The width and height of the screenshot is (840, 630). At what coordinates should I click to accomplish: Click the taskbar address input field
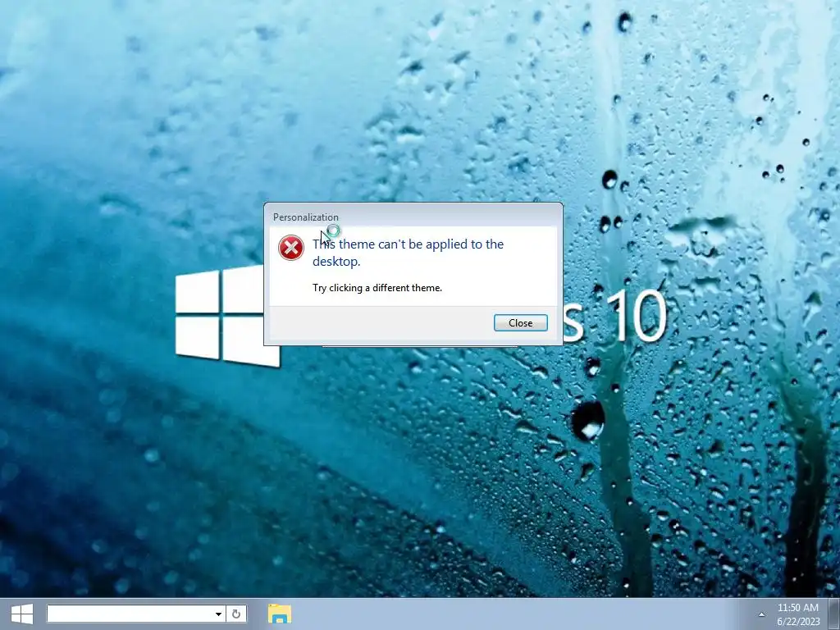[129, 614]
